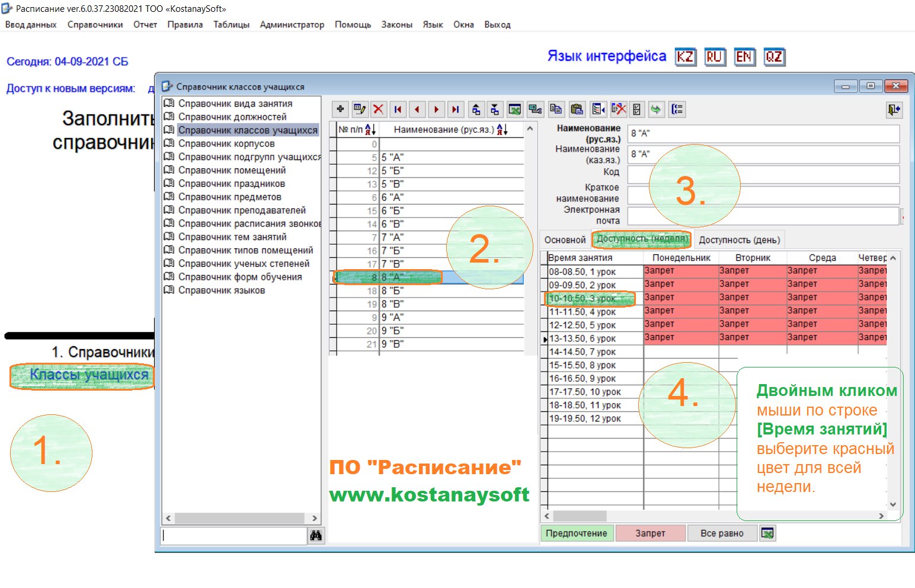This screenshot has height=588, width=915.
Task: Open the Помощь menu
Action: pyautogui.click(x=353, y=25)
